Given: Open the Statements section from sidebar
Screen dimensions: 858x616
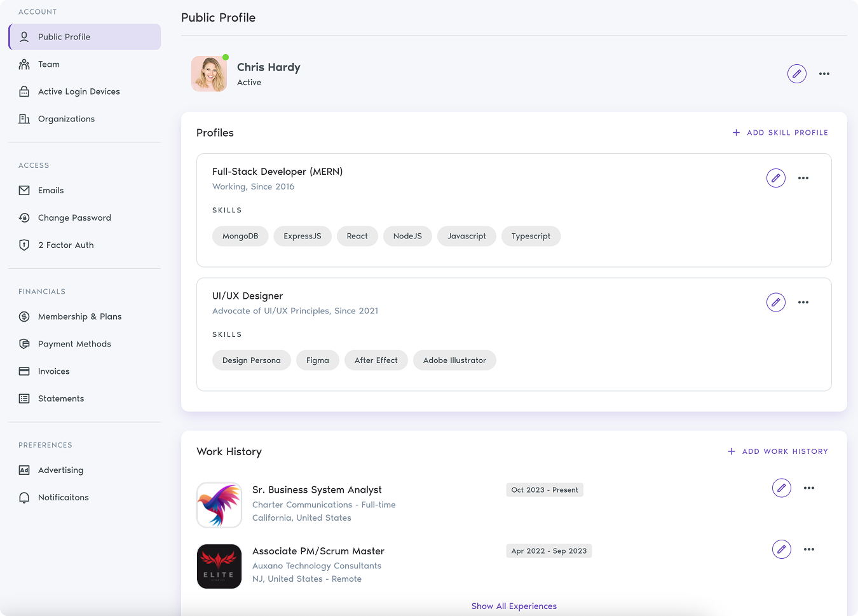Looking at the screenshot, I should 61,399.
